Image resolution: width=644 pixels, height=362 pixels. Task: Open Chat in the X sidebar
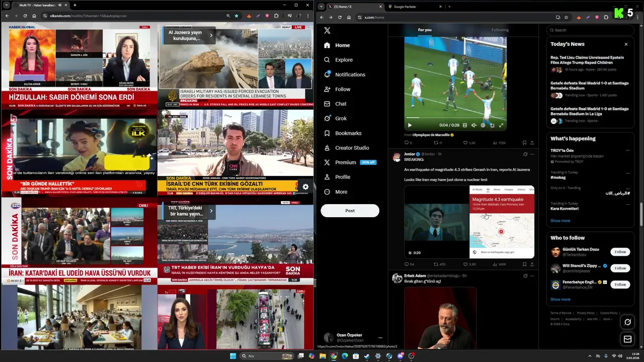335,104
